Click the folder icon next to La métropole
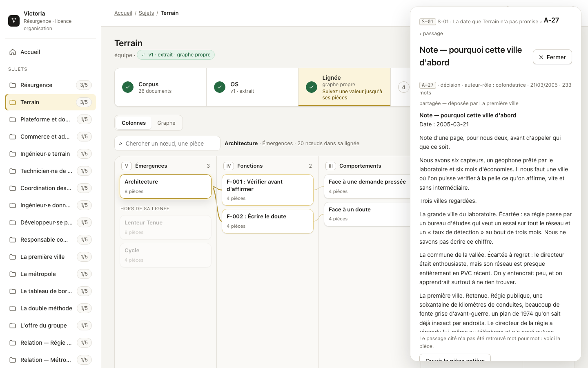 pos(13,274)
